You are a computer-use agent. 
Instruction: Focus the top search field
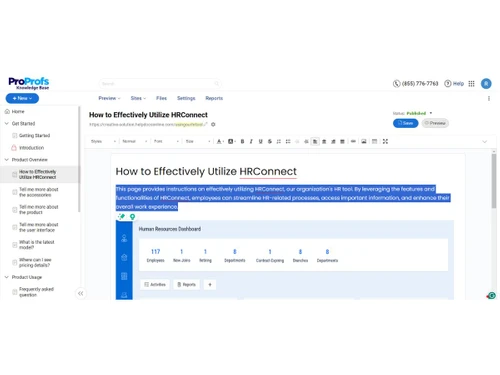click(160, 84)
